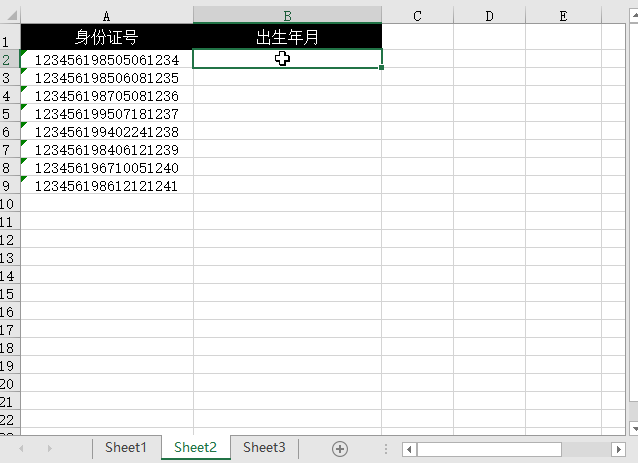Select cell with 123456198612121241
This screenshot has width=638, height=463.
[x=107, y=185]
